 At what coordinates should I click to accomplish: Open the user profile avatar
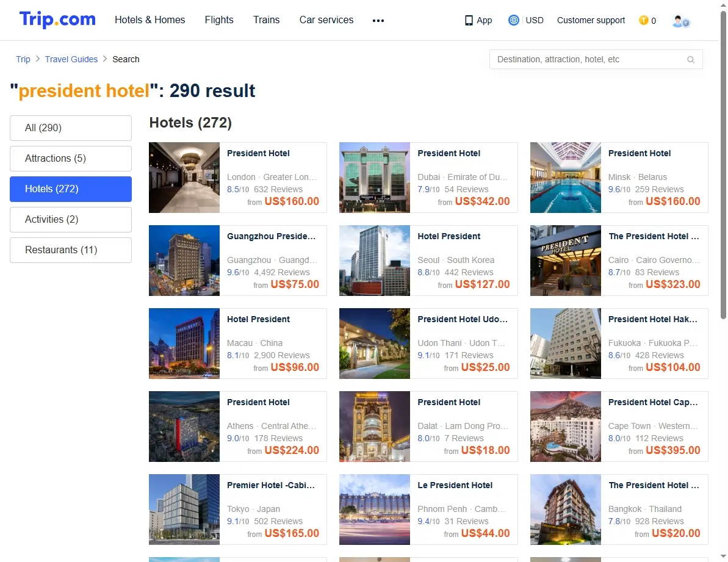pos(680,21)
